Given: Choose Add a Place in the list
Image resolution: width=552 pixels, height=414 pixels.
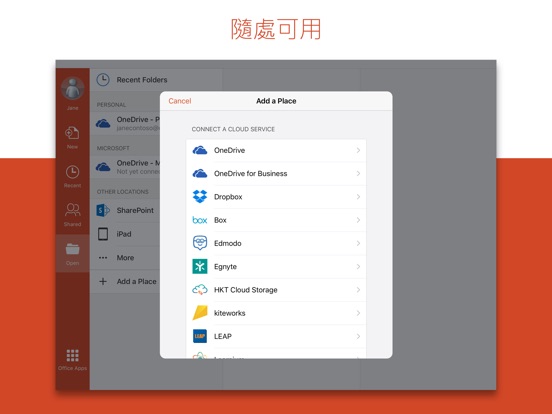Looking at the screenshot, I should [125, 281].
